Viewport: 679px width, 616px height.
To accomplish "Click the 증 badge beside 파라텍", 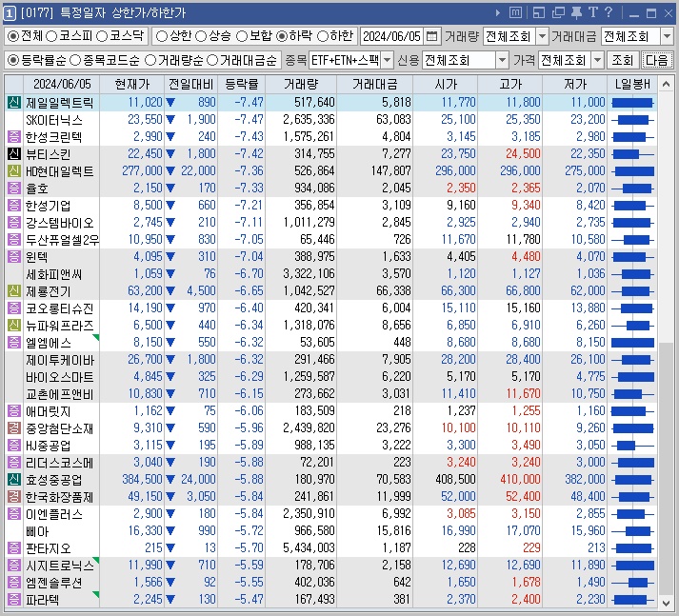I will click(14, 600).
